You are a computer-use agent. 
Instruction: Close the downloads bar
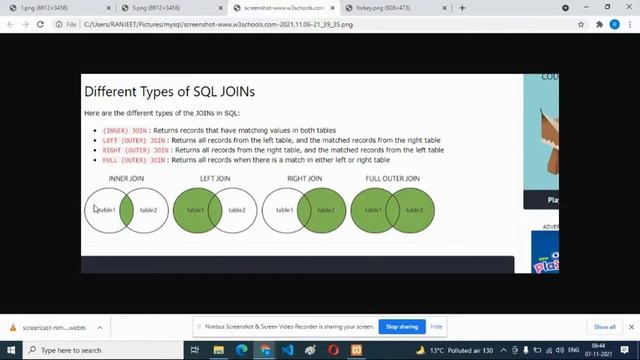tap(631, 327)
